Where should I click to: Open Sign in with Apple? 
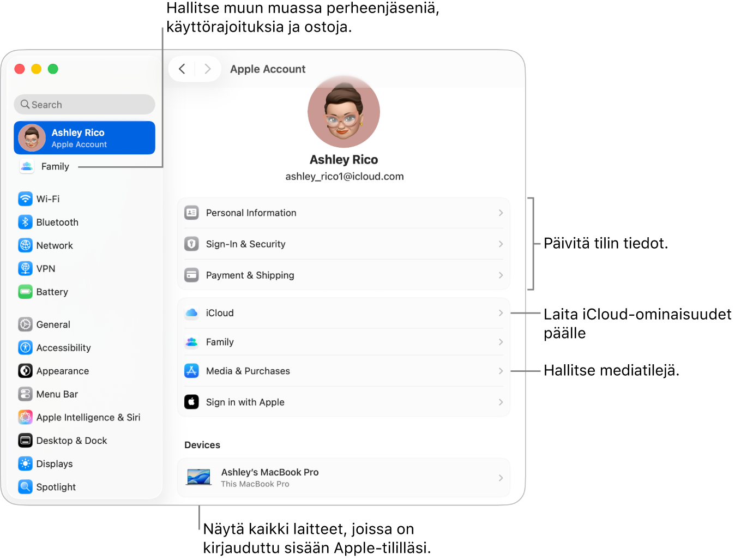click(344, 402)
